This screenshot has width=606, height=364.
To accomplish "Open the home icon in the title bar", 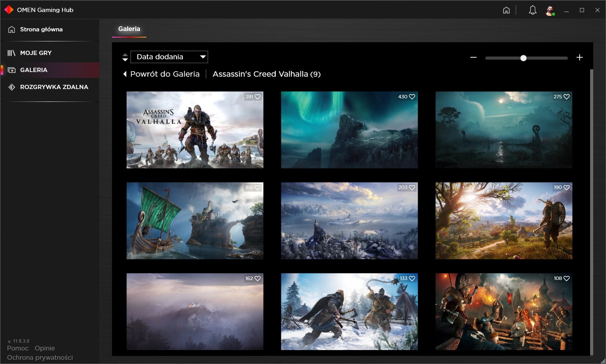I will (506, 10).
